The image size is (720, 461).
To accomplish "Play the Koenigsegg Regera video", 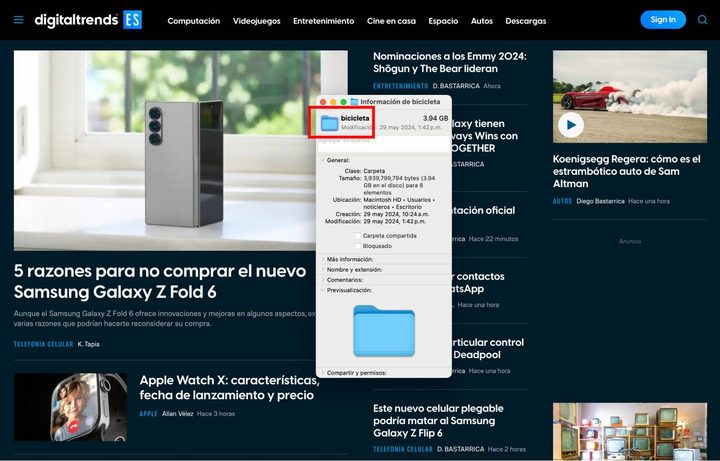I will tap(571, 124).
